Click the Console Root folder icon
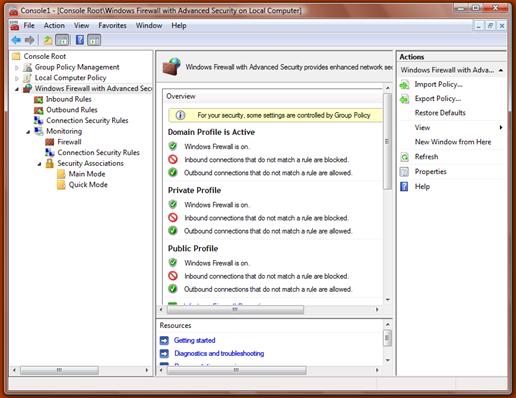The width and height of the screenshot is (516, 398). [16, 56]
